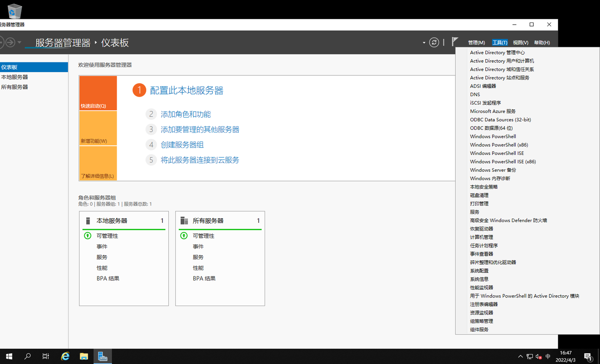
Task: Open the Server Manager notifications flag
Action: (454, 42)
